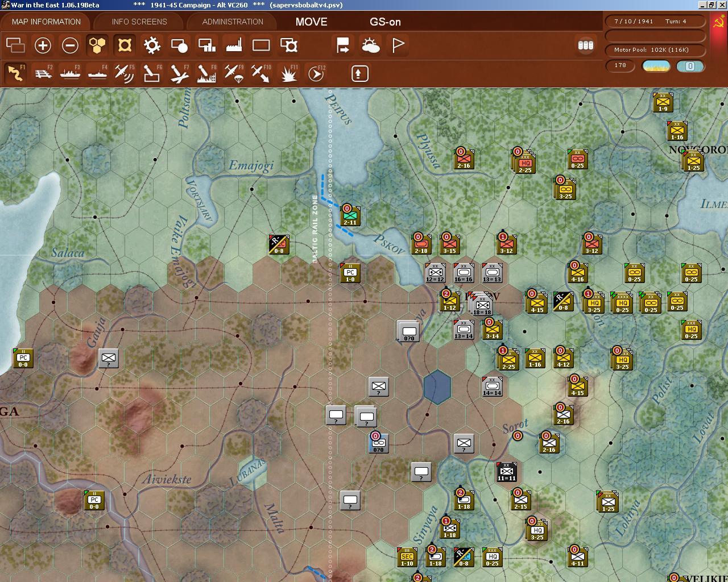728x582 pixels.
Task: Select the rail mode (F2) icon
Action: click(43, 73)
